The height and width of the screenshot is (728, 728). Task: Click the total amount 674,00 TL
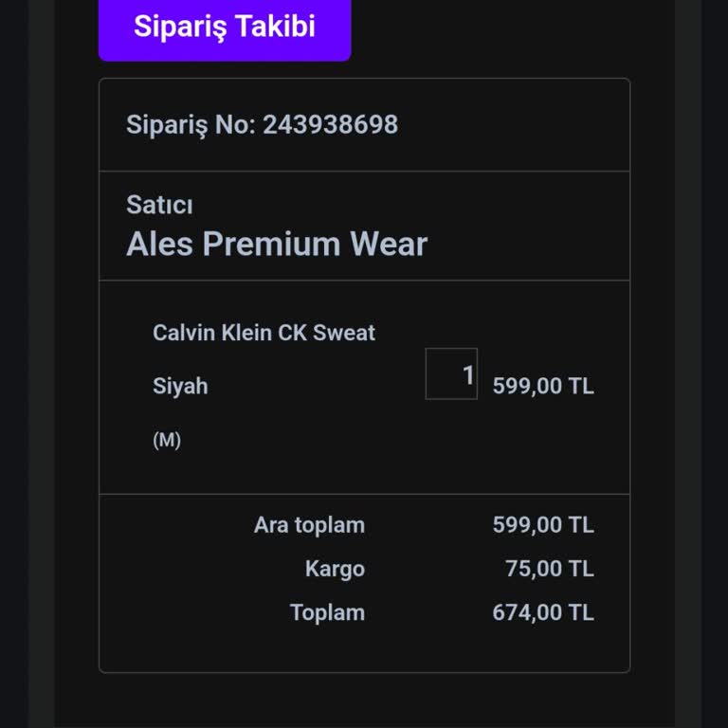[543, 612]
